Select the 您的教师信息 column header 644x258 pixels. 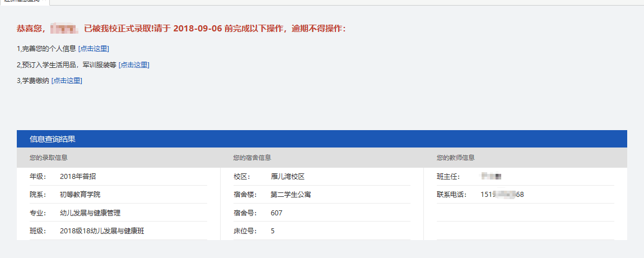456,158
